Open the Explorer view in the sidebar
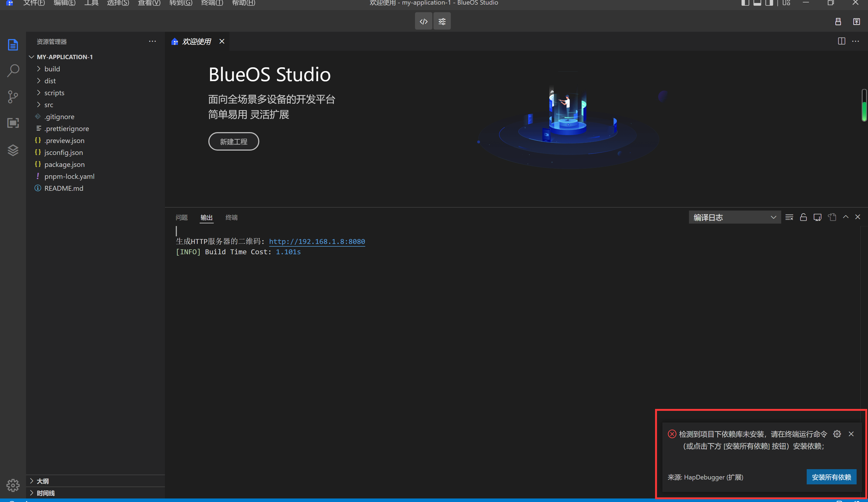Screen dimensions: 868x502 tap(13, 45)
